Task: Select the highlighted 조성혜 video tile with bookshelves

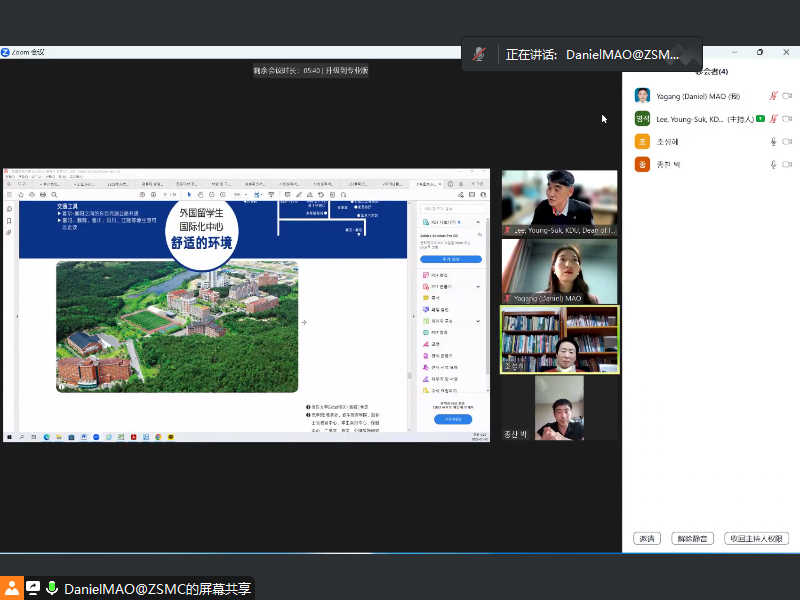Action: point(559,339)
